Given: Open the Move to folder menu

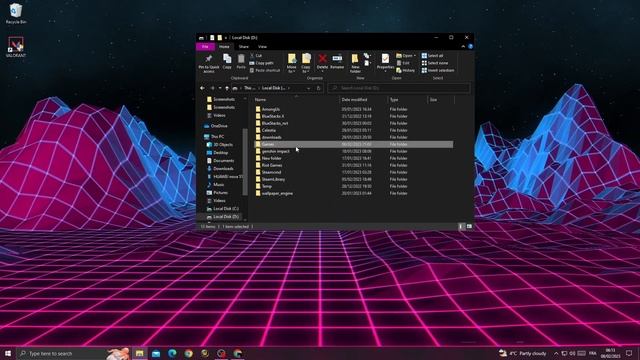Looking at the screenshot, I should pos(291,63).
